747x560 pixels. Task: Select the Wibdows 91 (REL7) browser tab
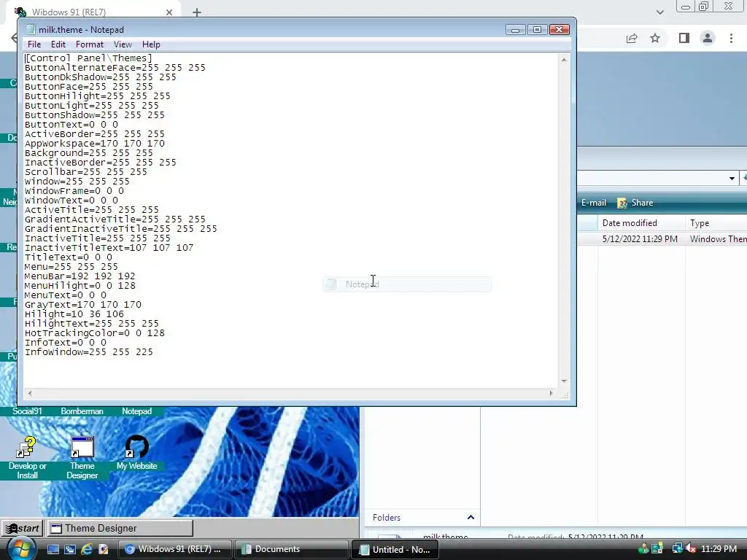(93, 12)
